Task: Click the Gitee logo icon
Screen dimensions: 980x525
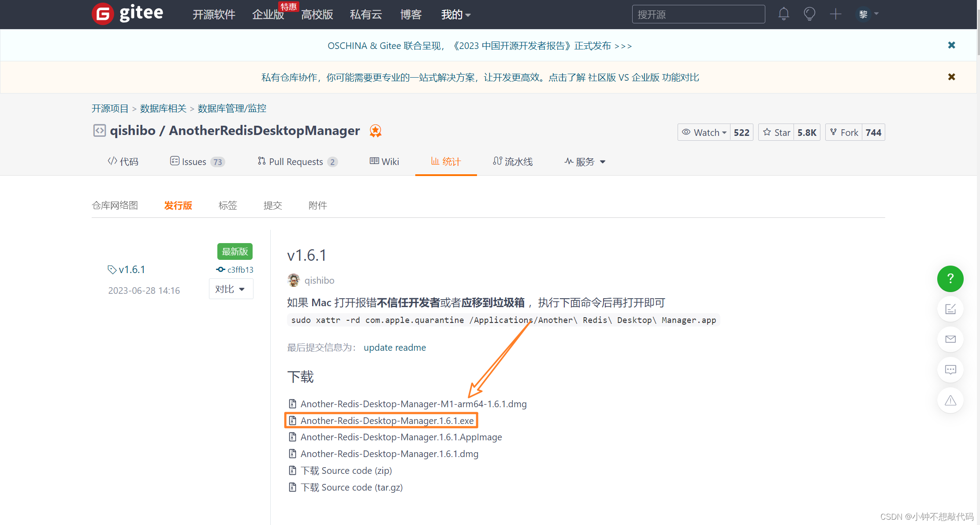Action: (x=103, y=14)
